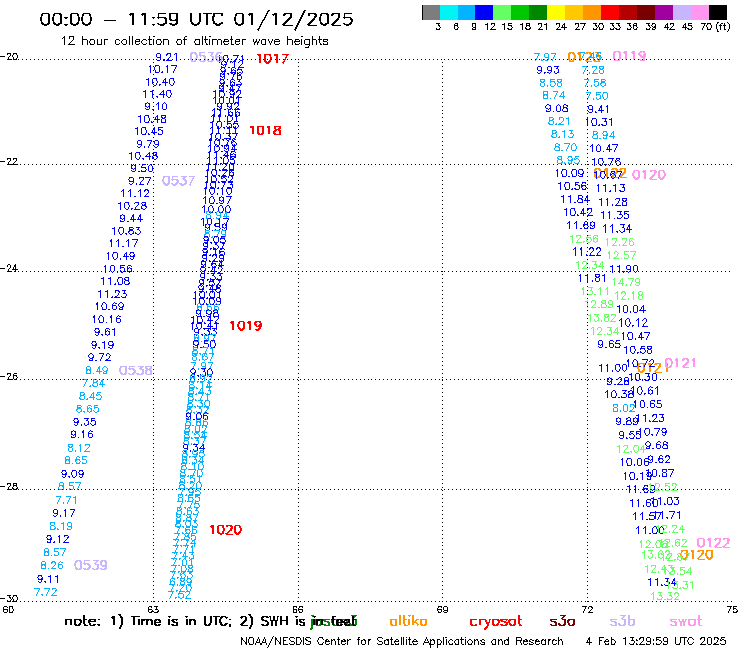
Task: Select the lavender 's3b' legend label
Action: (x=622, y=621)
